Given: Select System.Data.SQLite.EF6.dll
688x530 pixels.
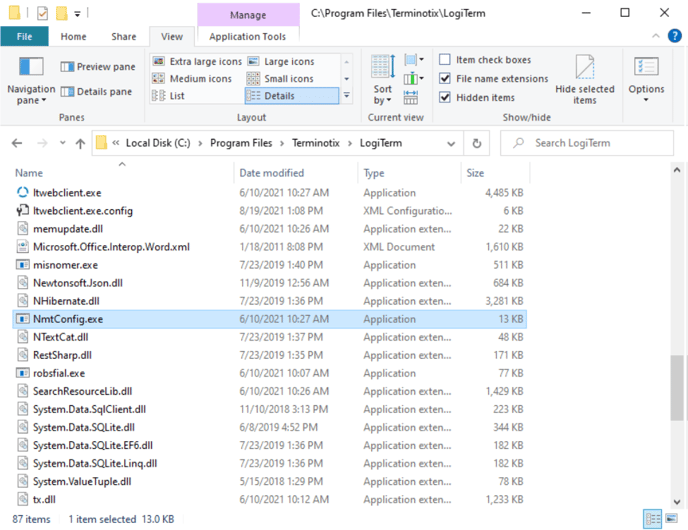Looking at the screenshot, I should click(270, 445).
